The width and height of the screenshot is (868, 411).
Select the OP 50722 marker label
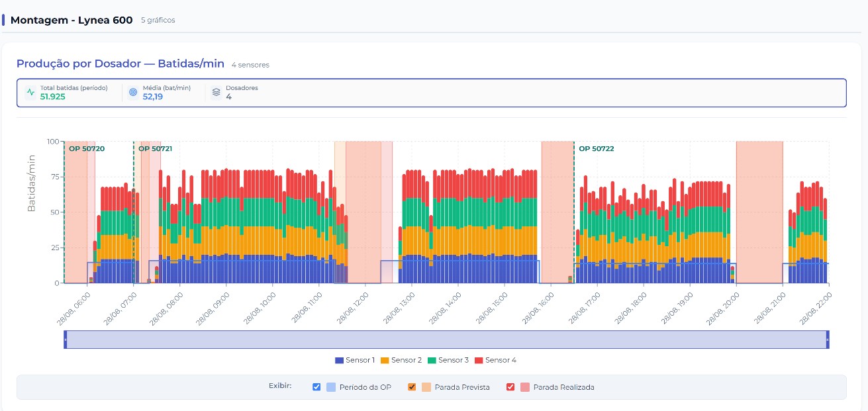click(x=597, y=149)
